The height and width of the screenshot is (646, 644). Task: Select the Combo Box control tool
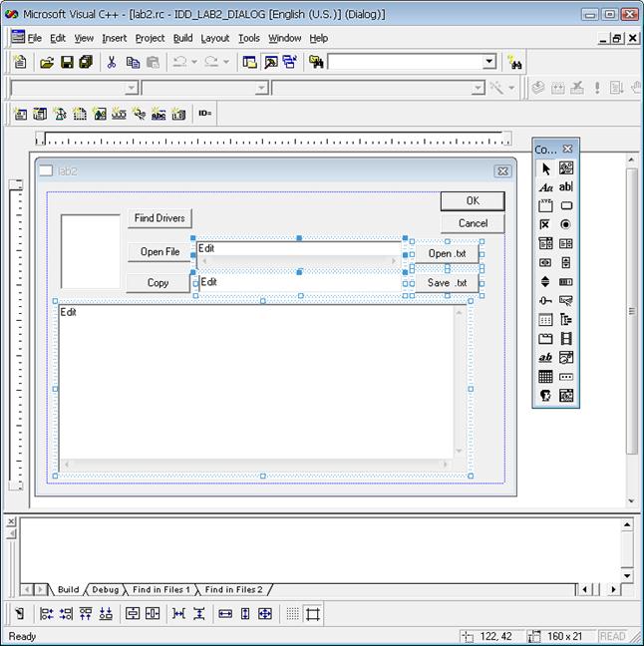click(x=545, y=243)
